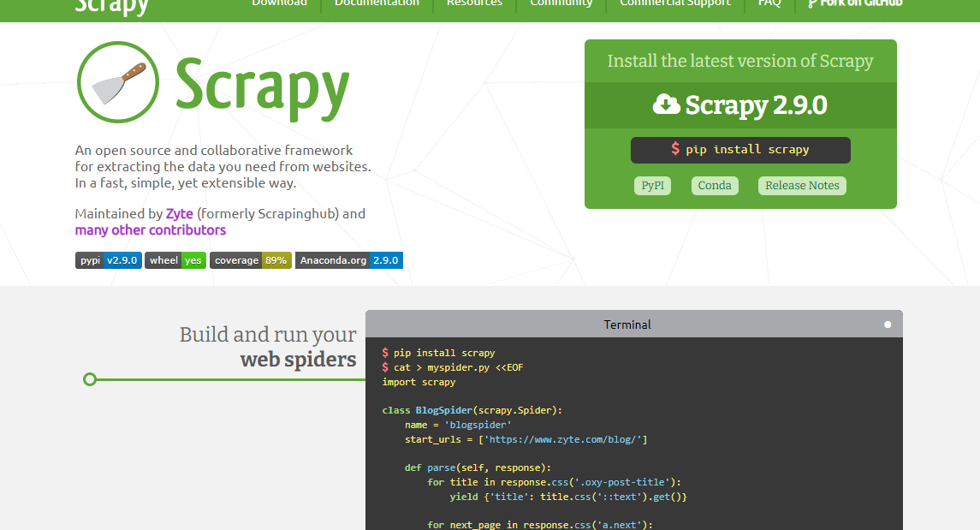This screenshot has height=530, width=980.
Task: Click the 'Build and run your' heading text
Action: click(x=268, y=335)
